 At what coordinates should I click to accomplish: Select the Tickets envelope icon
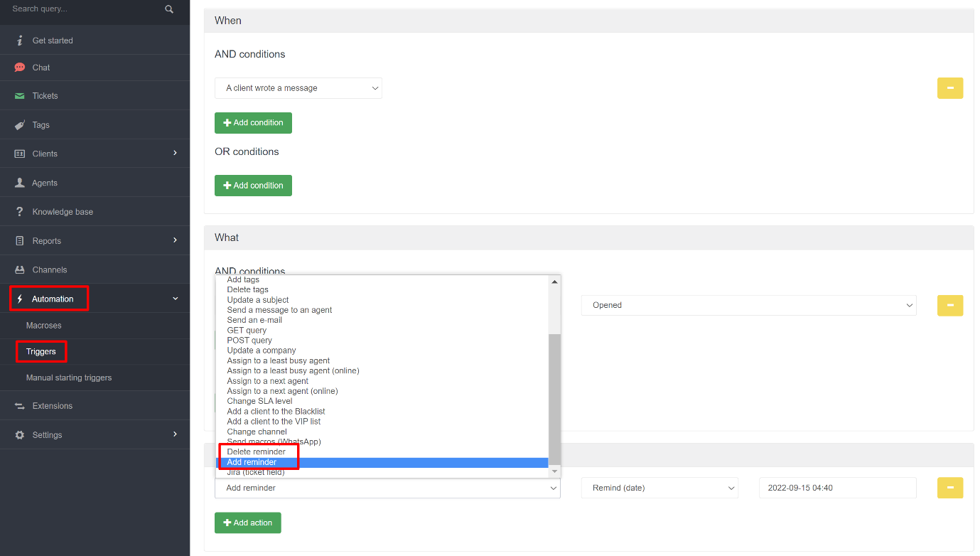tap(19, 95)
